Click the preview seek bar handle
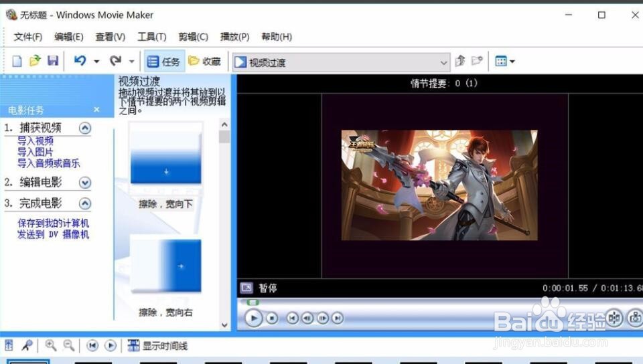Screen dimensions: 643x364 tap(253, 302)
